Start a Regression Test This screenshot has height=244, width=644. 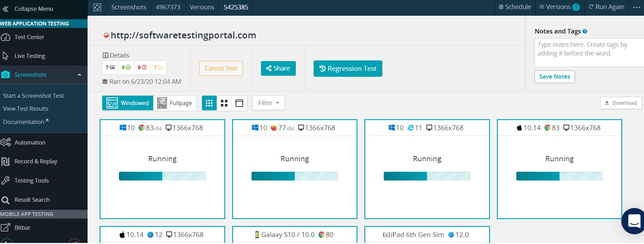(348, 68)
